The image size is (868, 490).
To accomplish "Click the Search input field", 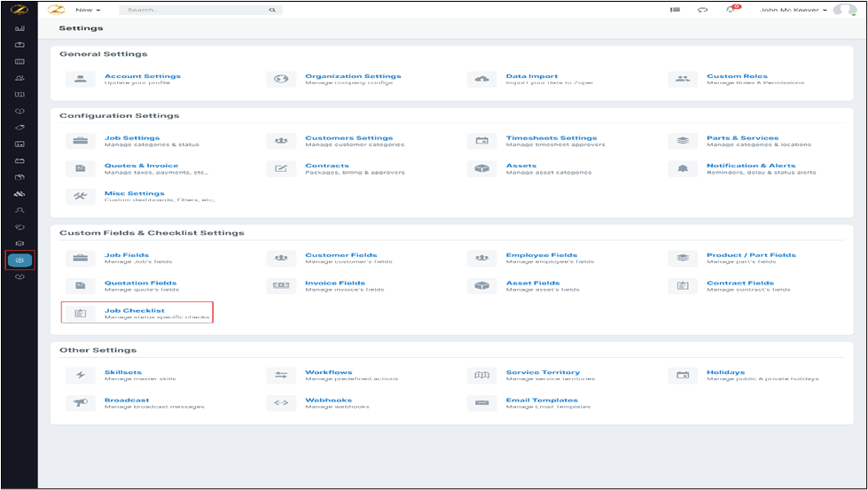I will tap(193, 10).
